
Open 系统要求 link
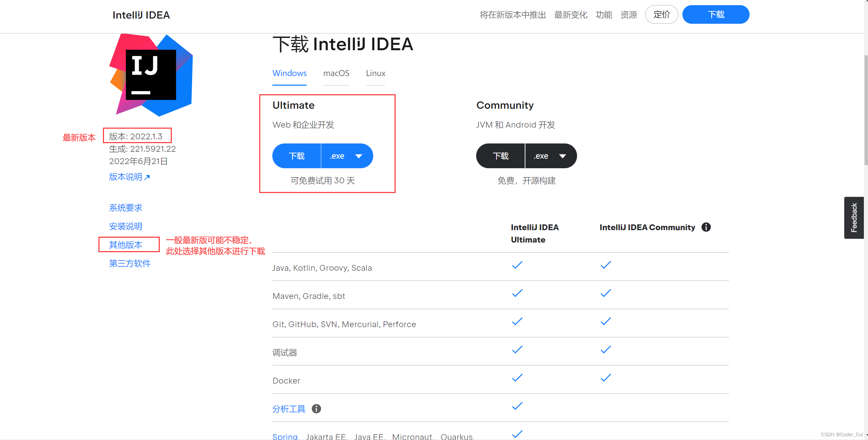pyautogui.click(x=126, y=208)
